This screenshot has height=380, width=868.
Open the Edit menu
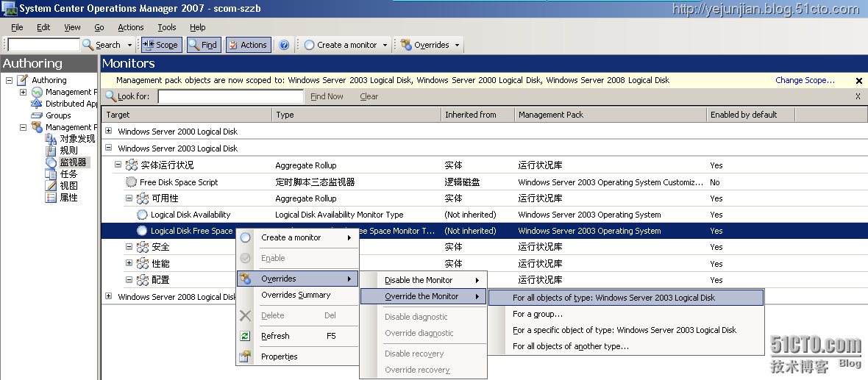coord(43,27)
